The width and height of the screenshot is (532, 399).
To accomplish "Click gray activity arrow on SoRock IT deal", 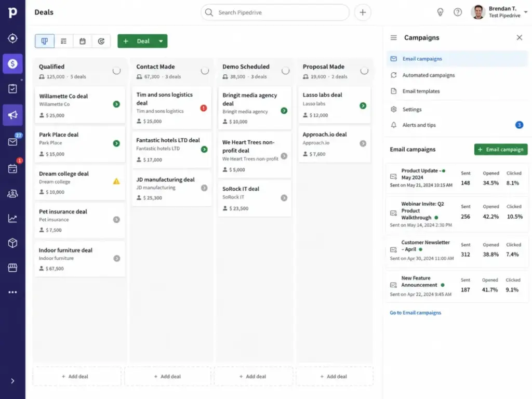I will (x=284, y=198).
